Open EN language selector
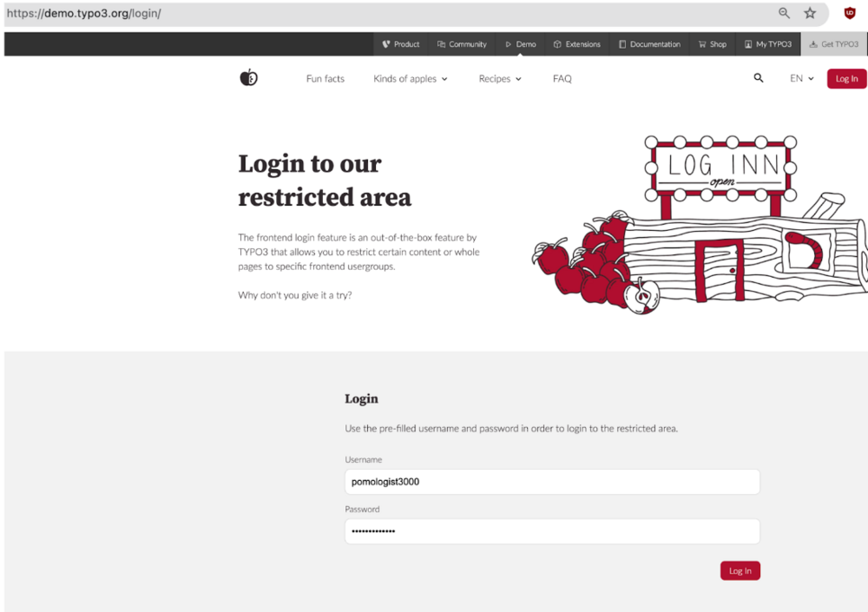Image resolution: width=868 pixels, height=612 pixels. 801,79
